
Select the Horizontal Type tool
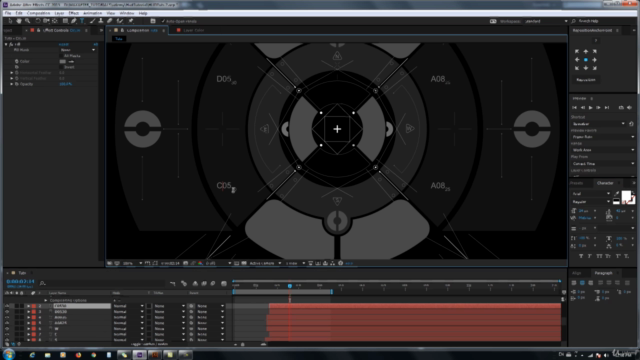(82, 21)
